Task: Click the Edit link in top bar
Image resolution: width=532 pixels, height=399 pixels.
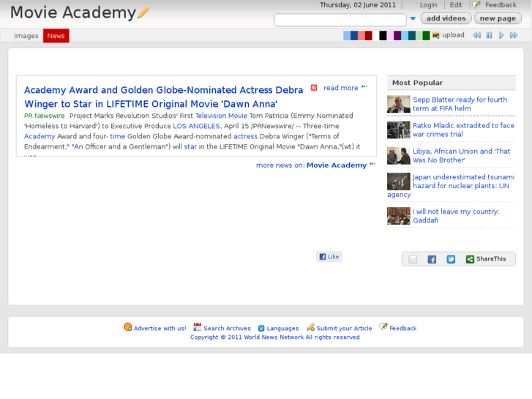Action: [456, 5]
